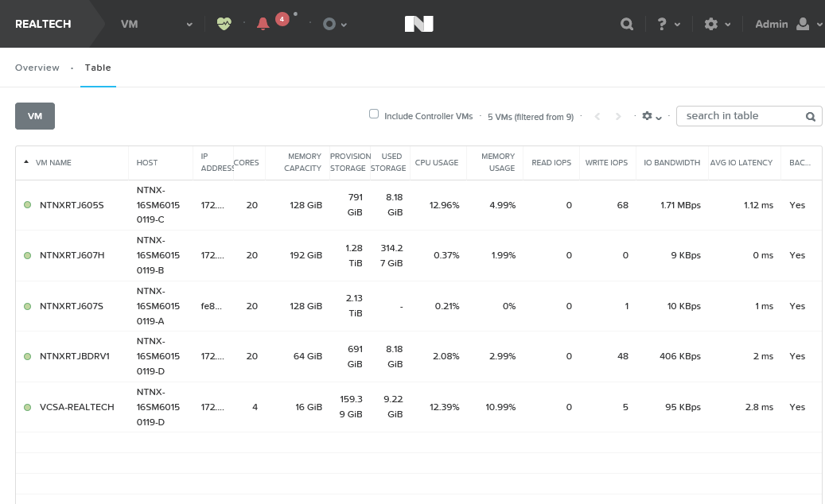825x504 pixels.
Task: Expand the tasks dropdown chevron
Action: coord(344,25)
